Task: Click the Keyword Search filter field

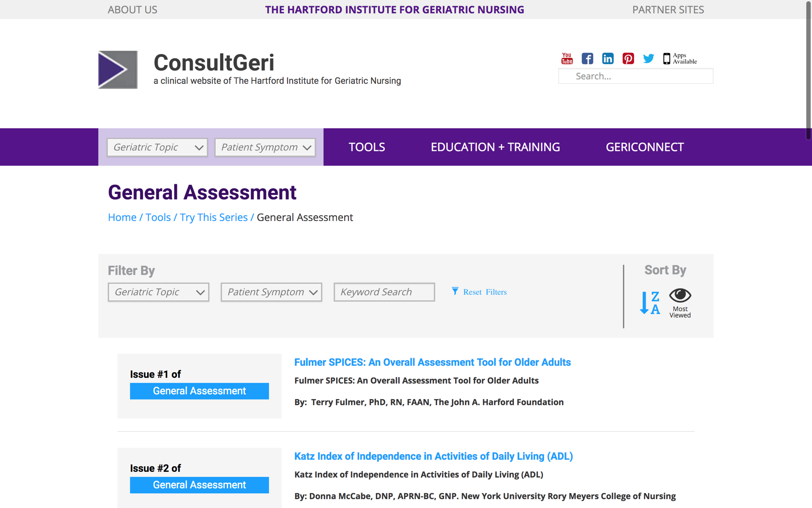Action: 384,292
